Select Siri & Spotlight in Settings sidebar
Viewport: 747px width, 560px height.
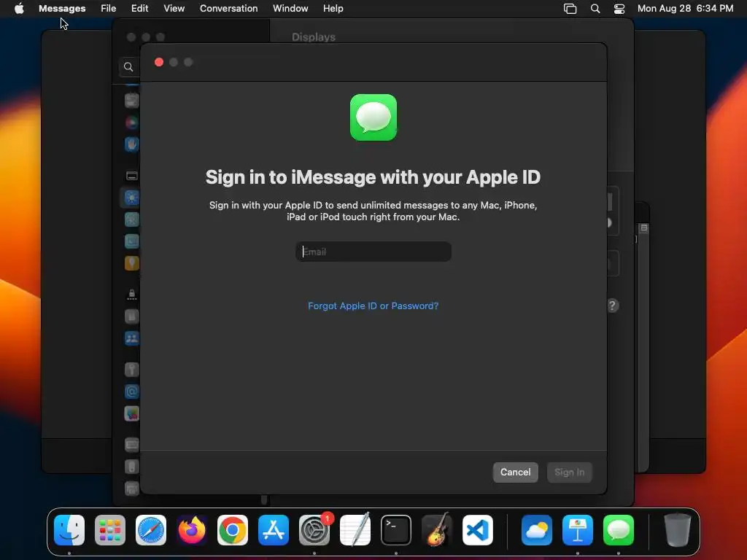pos(132,122)
